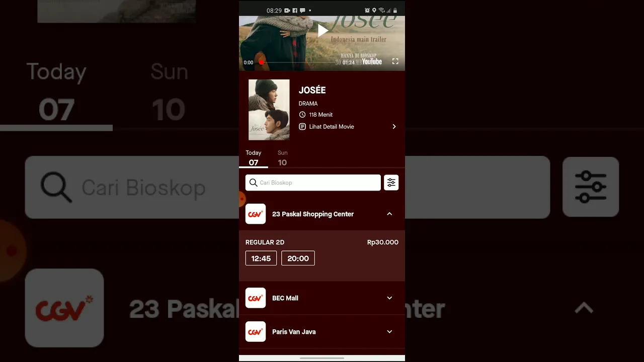Select BEC Mall cinema name
This screenshot has width=644, height=362.
[285, 298]
